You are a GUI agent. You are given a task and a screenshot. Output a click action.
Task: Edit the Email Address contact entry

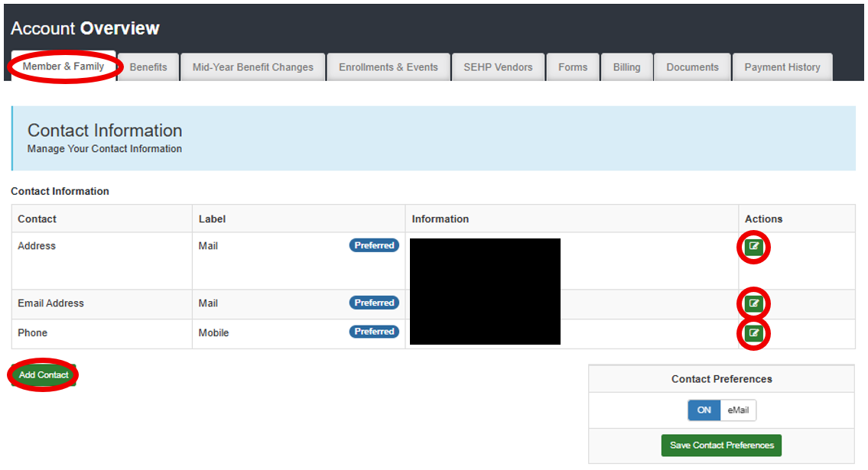pos(754,303)
